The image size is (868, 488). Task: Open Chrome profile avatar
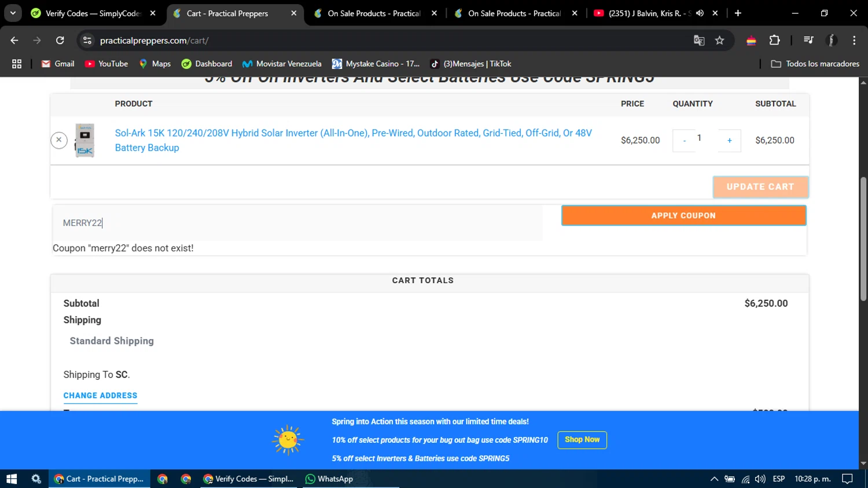point(832,41)
